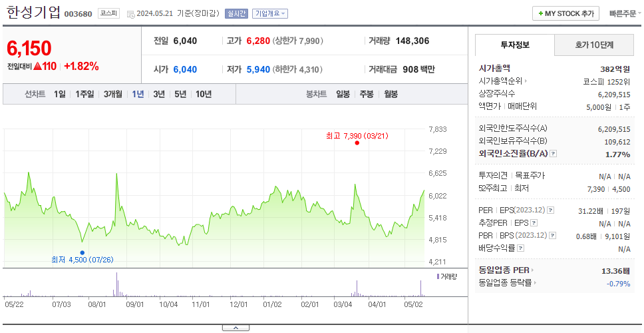Viewport: 644px width, 333px height.
Task: Click the 상장주식수 value 6,209,515
Action: point(614,94)
